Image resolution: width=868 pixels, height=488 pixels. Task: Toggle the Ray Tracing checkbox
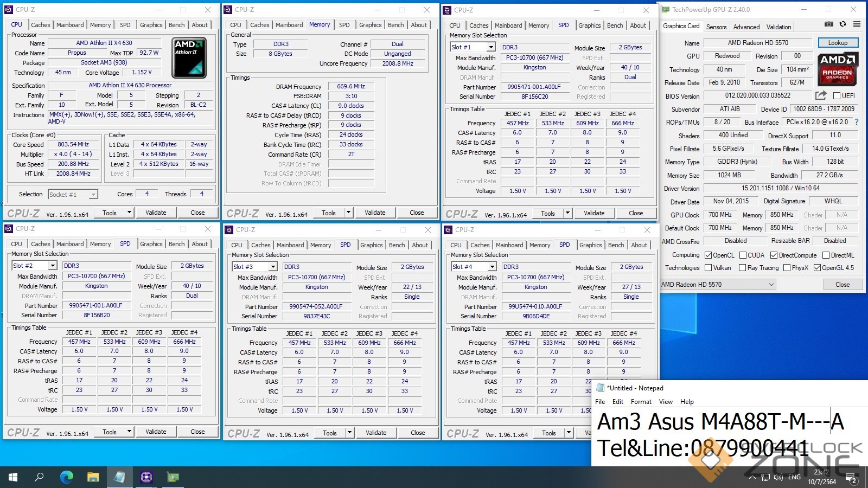click(x=742, y=268)
